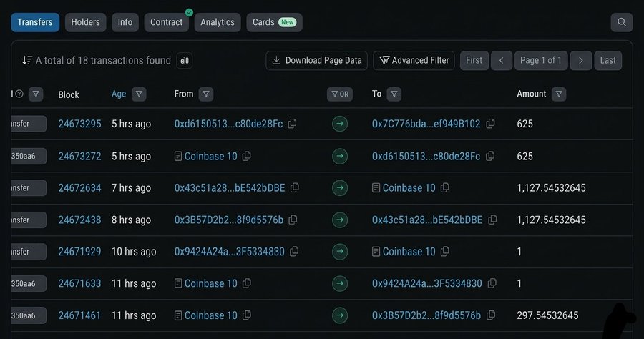Open To address 0x7C776bda...ef949B102

tap(426, 124)
